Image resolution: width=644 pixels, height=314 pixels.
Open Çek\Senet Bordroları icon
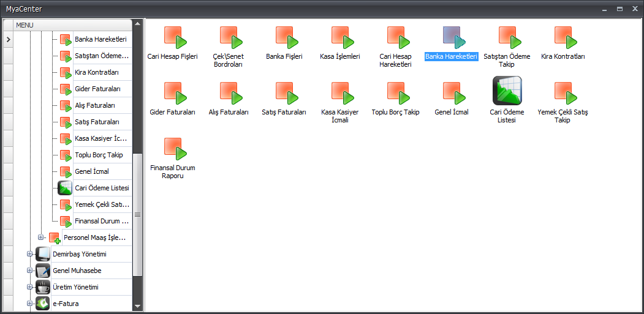[x=231, y=37]
